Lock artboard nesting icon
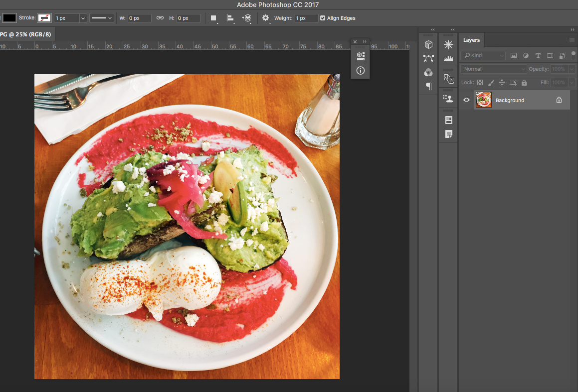The height and width of the screenshot is (392, 578). tap(513, 83)
